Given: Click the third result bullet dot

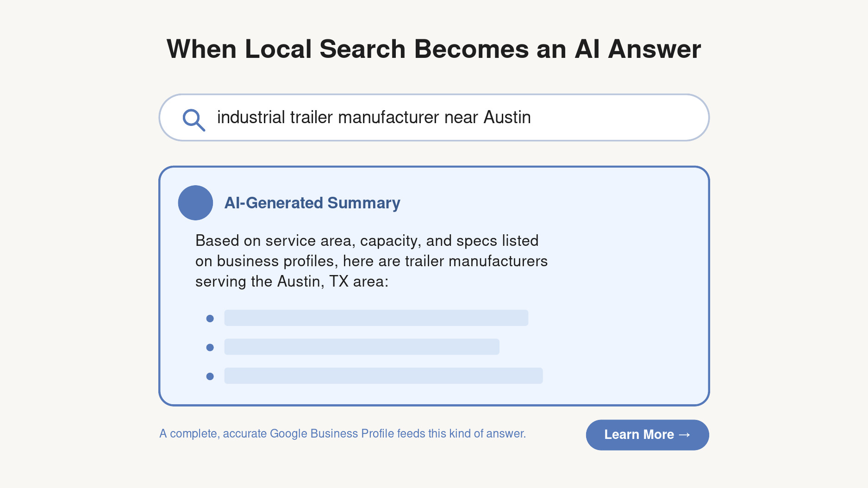Looking at the screenshot, I should tap(210, 376).
